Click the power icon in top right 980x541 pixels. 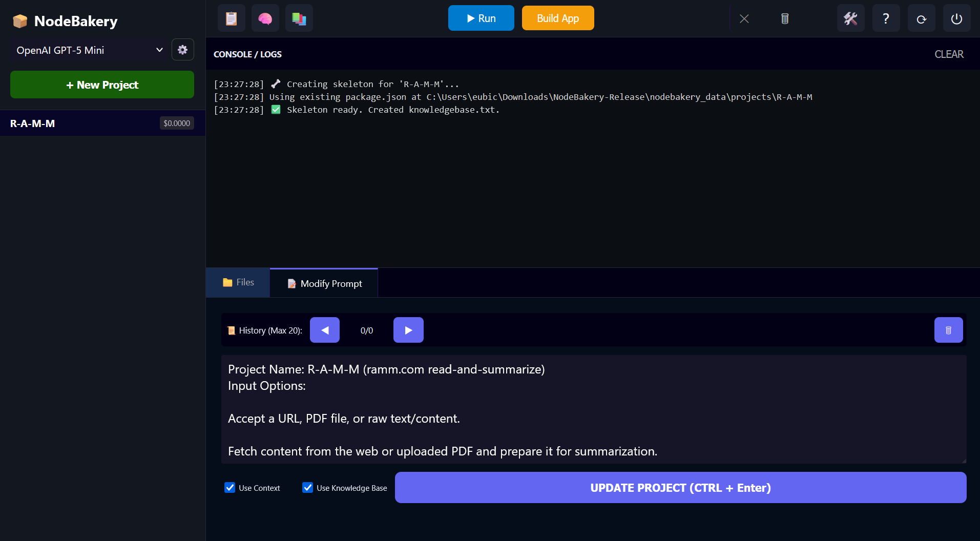(x=956, y=19)
